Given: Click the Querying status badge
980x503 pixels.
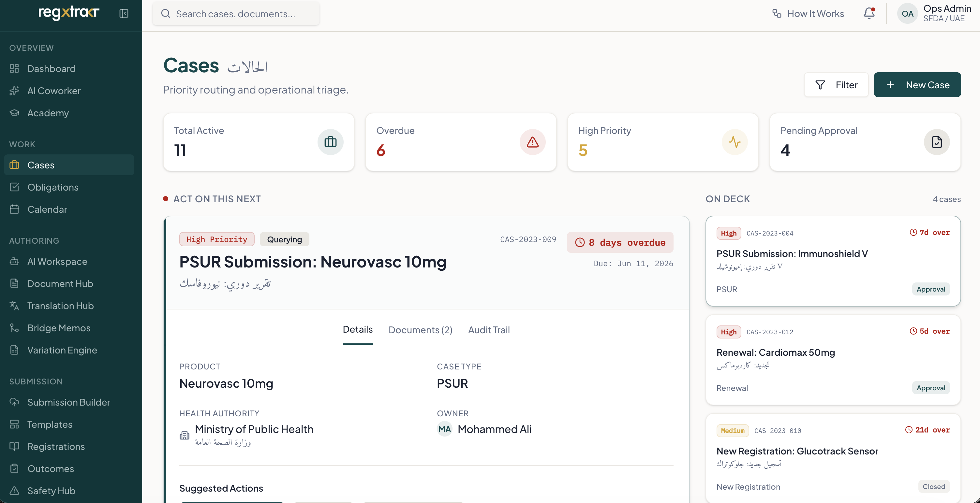Looking at the screenshot, I should (x=285, y=239).
